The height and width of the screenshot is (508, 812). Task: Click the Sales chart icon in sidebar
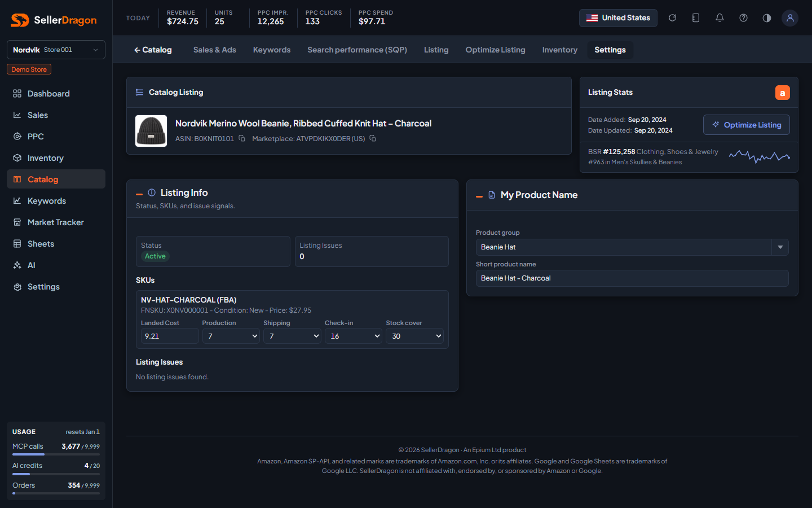(x=17, y=115)
